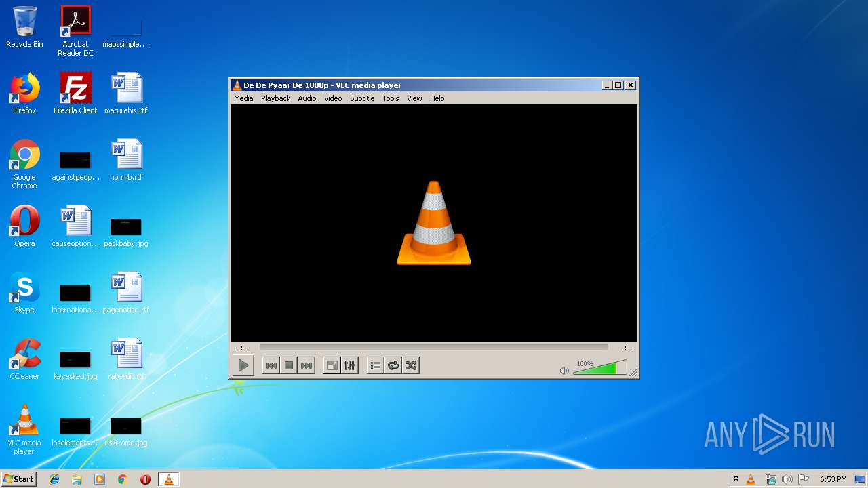Select the riskframe.jpg desktop file
This screenshot has height=488, width=868.
click(126, 432)
